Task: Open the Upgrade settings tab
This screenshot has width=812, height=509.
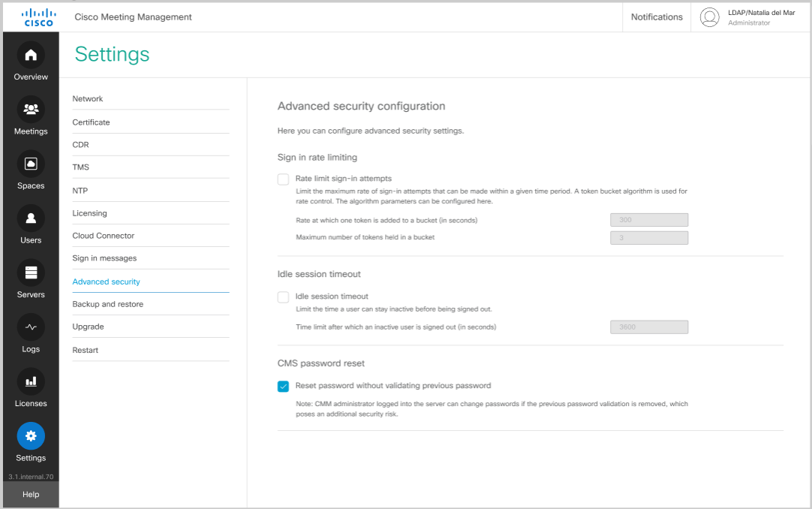Action: (151, 327)
